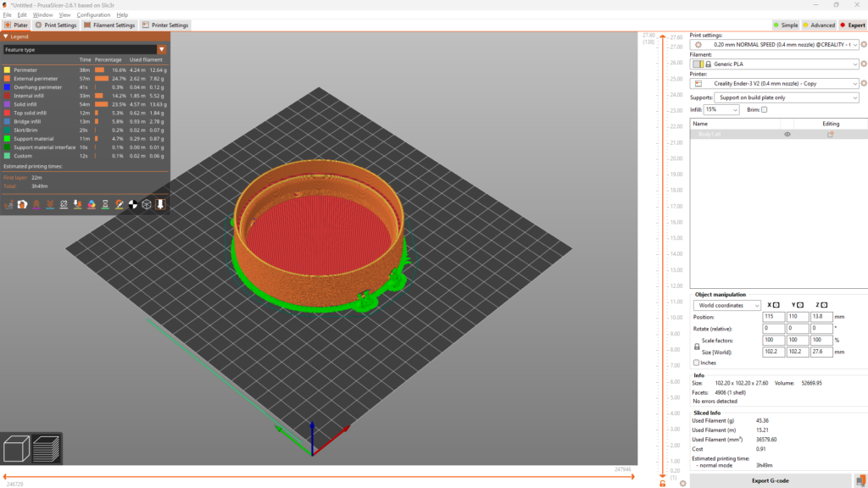Image resolution: width=868 pixels, height=488 pixels.
Task: Toggle eye visibility of Body1.stl object
Action: click(787, 135)
